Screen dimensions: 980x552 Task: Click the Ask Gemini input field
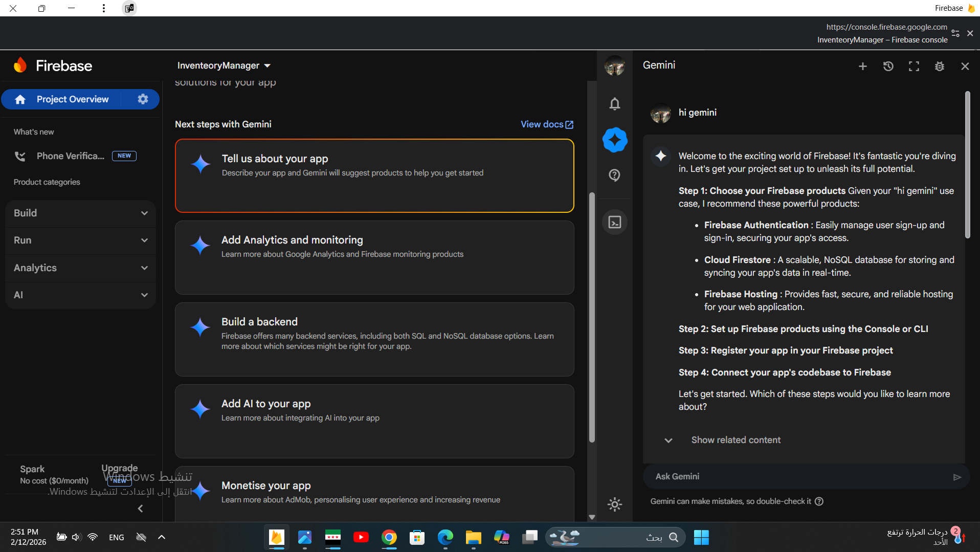pos(798,476)
